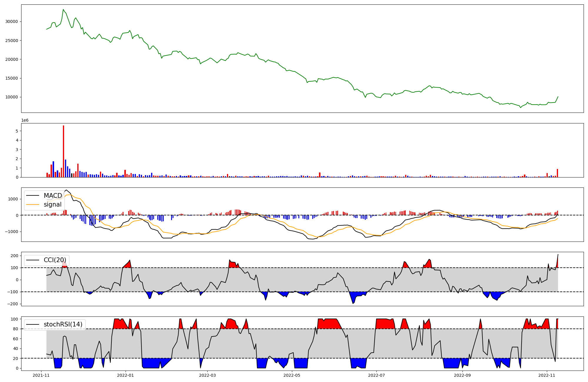Click the highest peak of the green price line
This screenshot has height=382, width=588.
(x=63, y=10)
